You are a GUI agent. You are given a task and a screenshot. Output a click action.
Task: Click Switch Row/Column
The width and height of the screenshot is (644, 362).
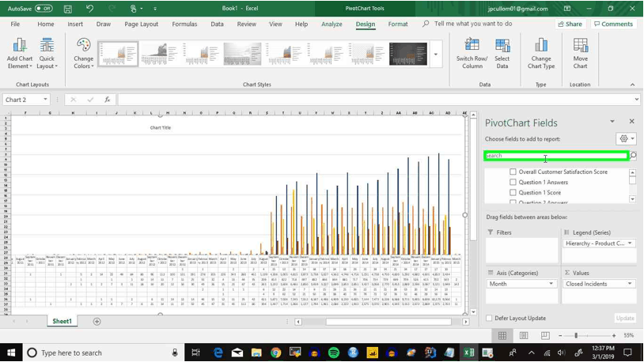point(472,54)
